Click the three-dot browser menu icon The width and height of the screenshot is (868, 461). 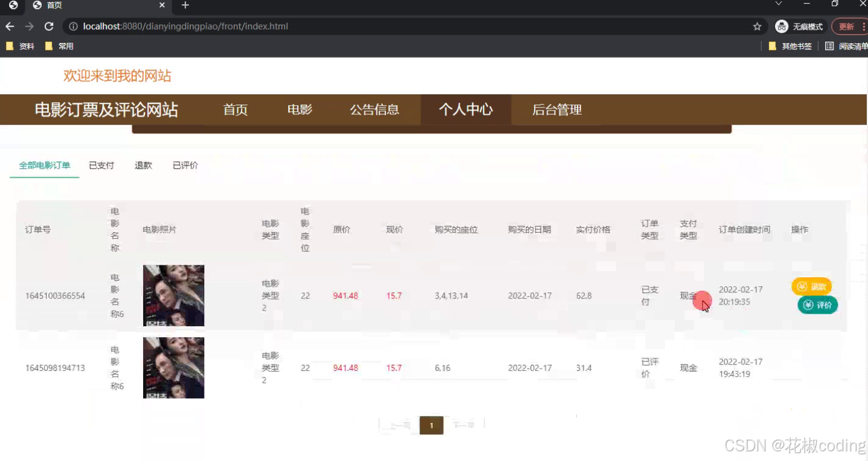coord(864,26)
